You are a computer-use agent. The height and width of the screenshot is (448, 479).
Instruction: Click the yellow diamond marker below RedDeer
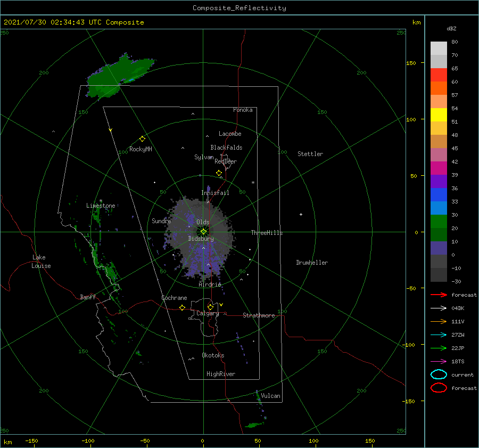[219, 173]
